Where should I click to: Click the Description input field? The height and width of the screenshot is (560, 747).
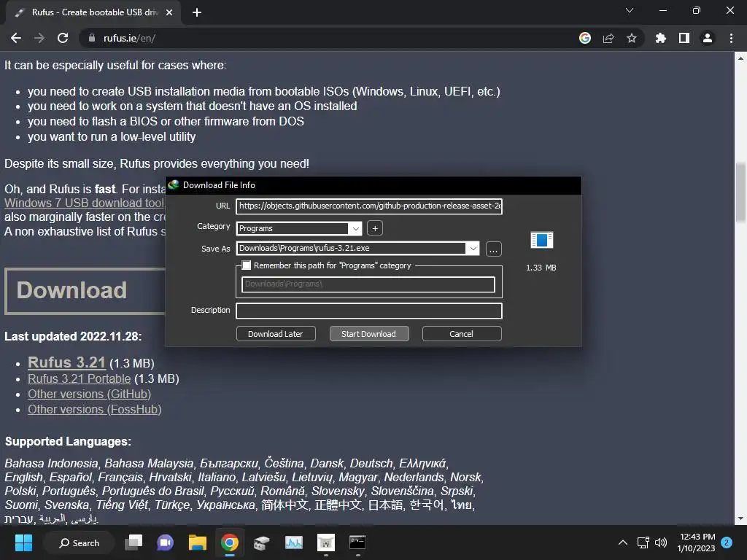368,311
